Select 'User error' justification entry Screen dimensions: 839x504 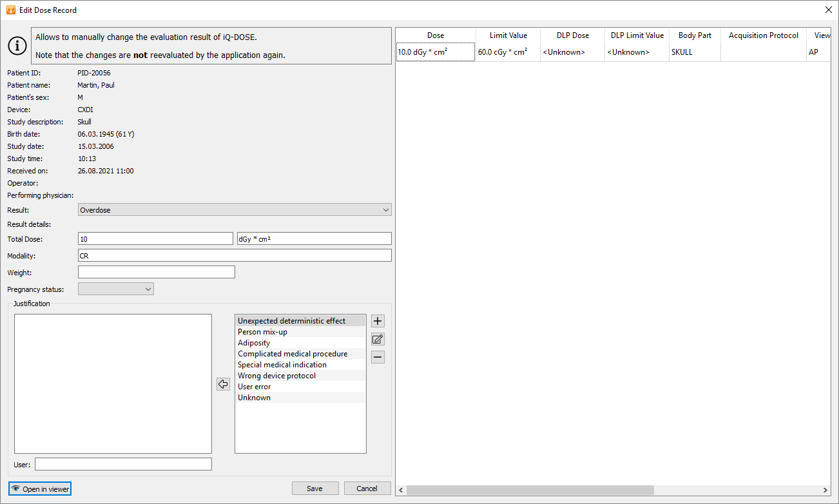254,387
